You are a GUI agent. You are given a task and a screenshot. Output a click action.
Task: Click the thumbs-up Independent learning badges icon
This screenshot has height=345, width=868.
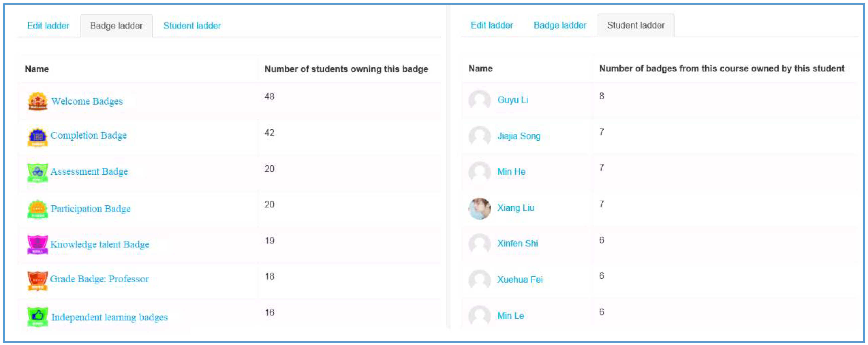[37, 317]
